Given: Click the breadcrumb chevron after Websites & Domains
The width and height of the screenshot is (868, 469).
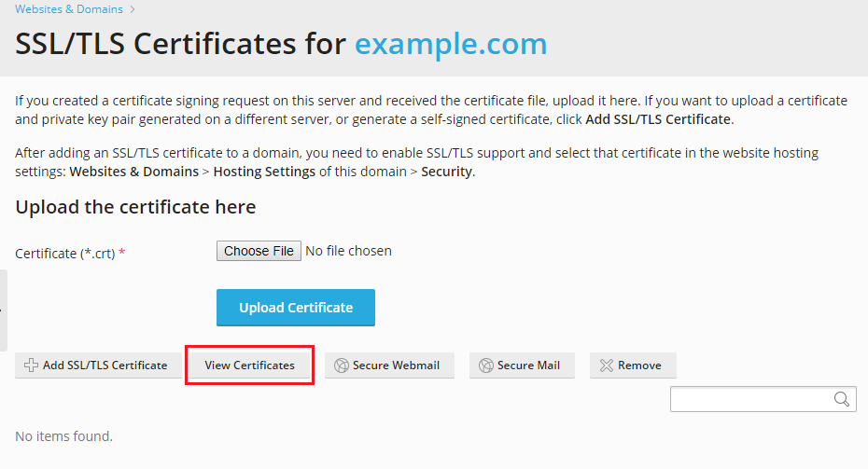Looking at the screenshot, I should point(133,9).
